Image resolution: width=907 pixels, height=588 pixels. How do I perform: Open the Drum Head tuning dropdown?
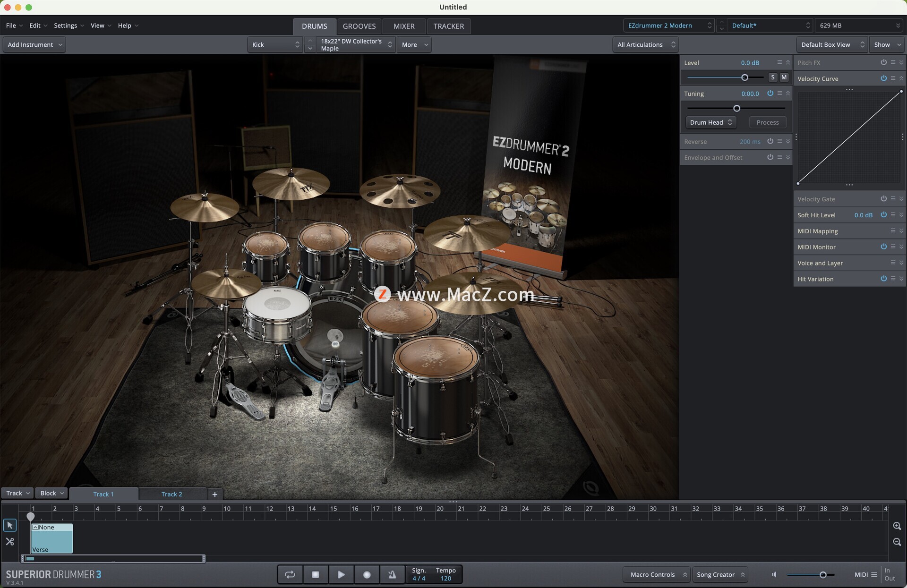pos(710,122)
